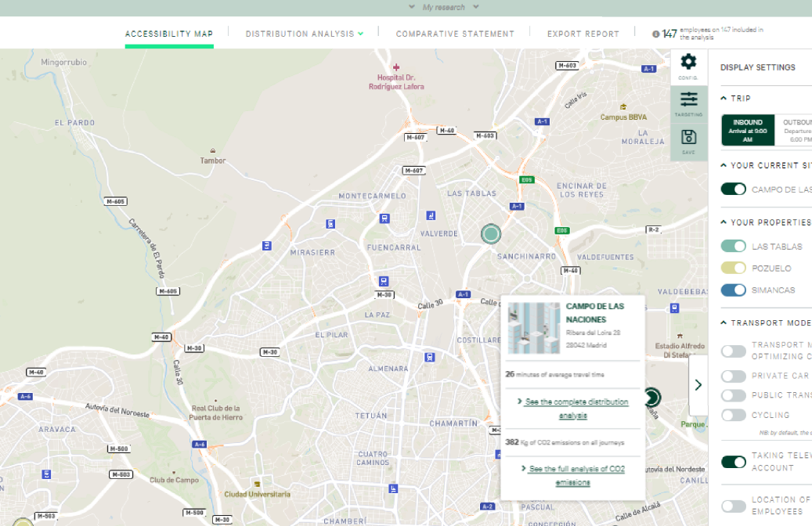Select the Inbound trip option
The width and height of the screenshot is (812, 526).
click(748, 130)
